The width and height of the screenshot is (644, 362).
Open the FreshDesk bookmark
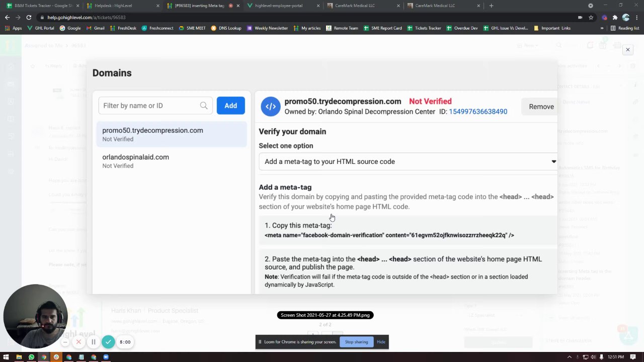pyautogui.click(x=123, y=28)
